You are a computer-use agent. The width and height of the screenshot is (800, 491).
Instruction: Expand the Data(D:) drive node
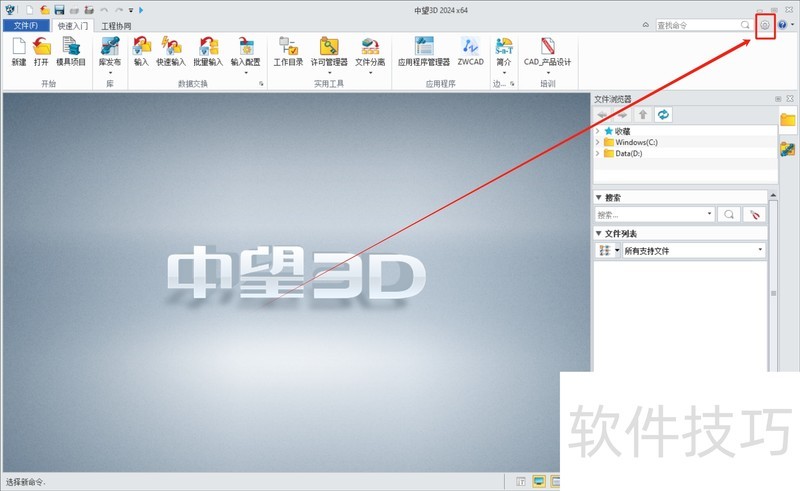pyautogui.click(x=597, y=153)
